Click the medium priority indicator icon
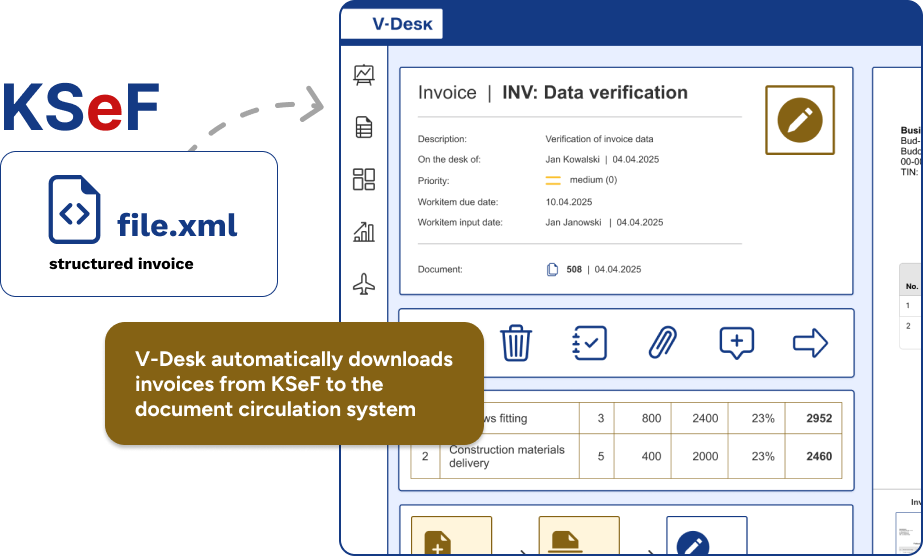 point(553,181)
